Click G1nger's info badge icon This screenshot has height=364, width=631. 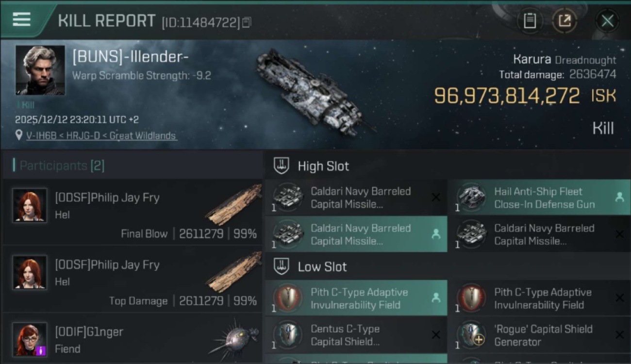41,349
